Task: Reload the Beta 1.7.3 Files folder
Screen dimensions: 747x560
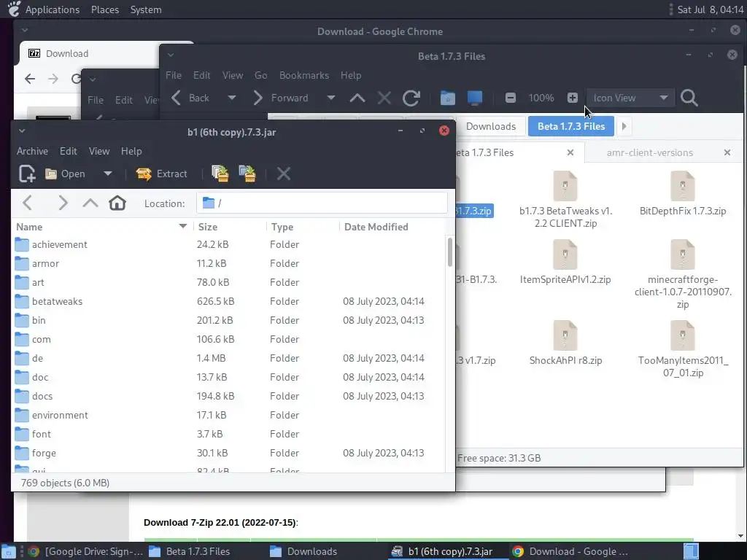Action: tap(411, 98)
